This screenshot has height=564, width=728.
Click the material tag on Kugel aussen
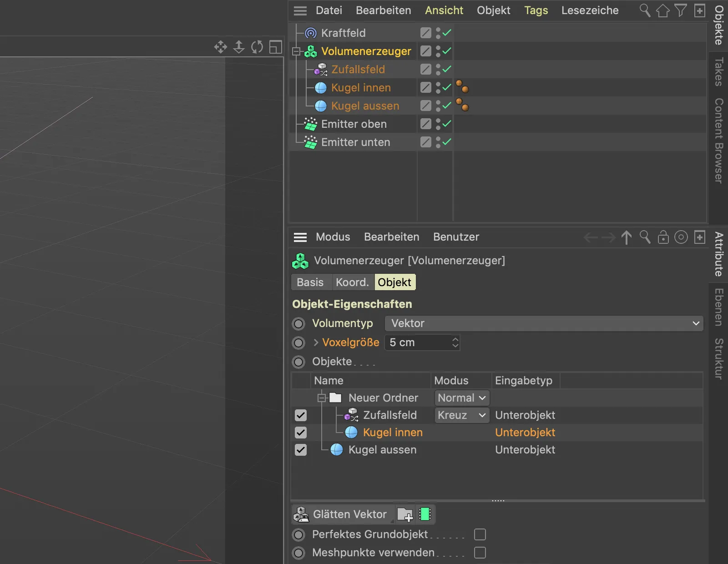[x=462, y=105]
